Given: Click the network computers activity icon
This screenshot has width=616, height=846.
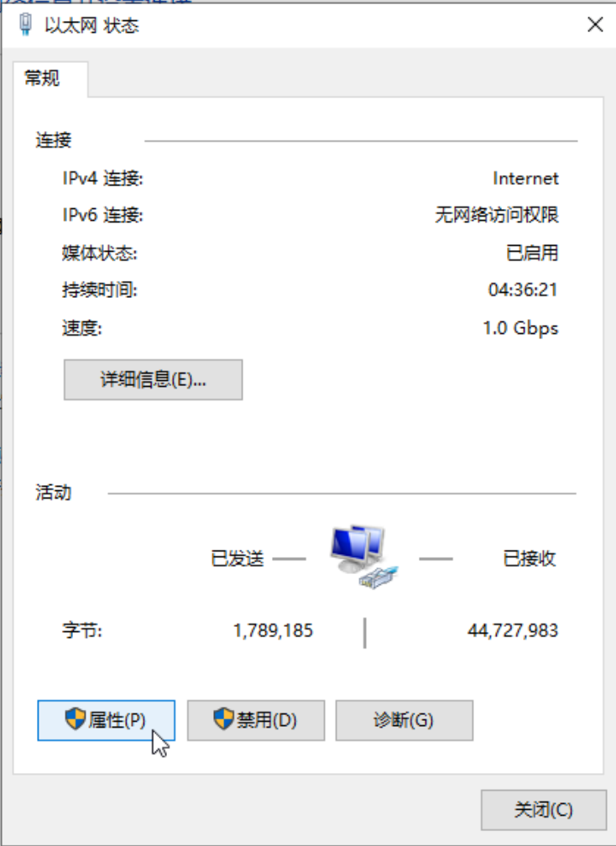Looking at the screenshot, I should coord(363,556).
